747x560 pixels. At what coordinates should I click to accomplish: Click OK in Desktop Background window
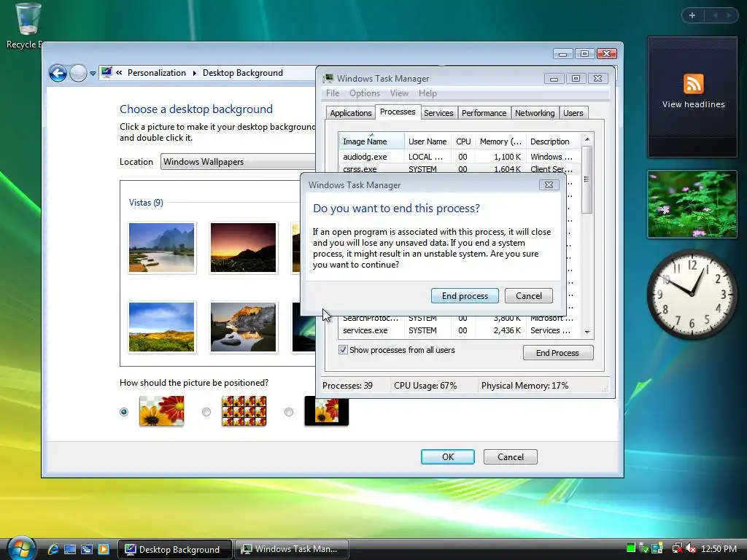[x=448, y=456]
